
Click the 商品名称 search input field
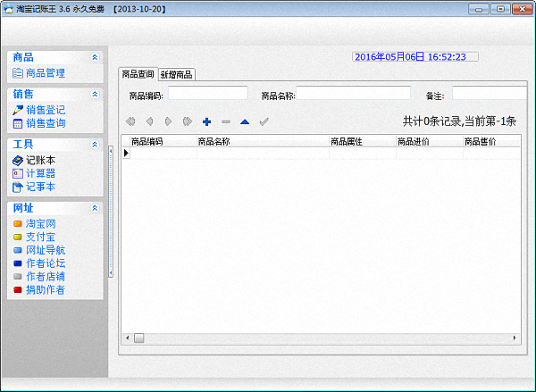tap(353, 93)
